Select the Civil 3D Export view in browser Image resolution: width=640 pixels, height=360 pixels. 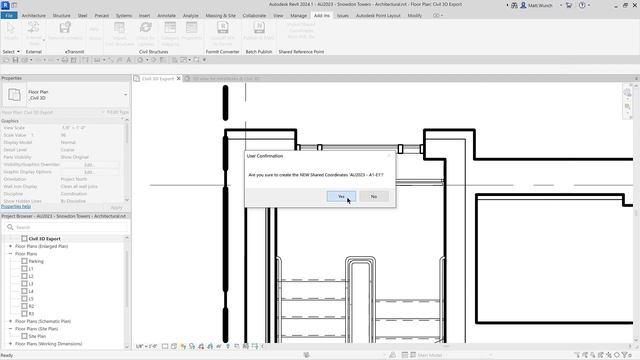point(44,239)
